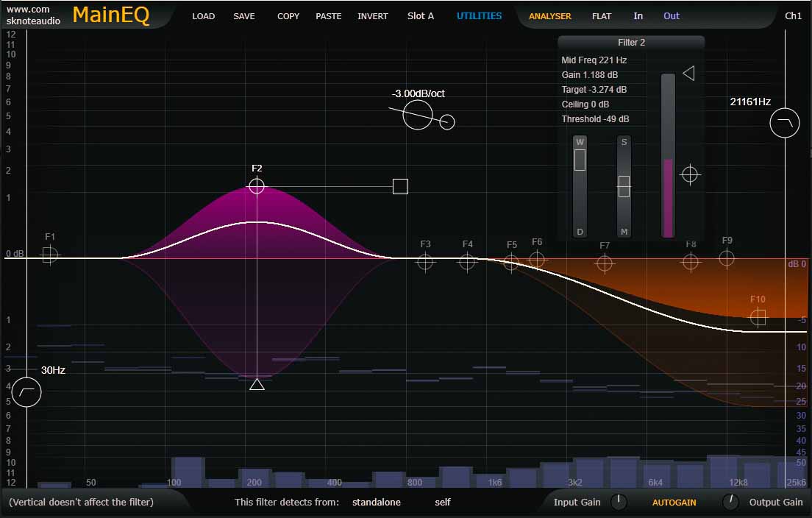Image resolution: width=812 pixels, height=518 pixels.
Task: Open the Slot A selector
Action: point(421,16)
